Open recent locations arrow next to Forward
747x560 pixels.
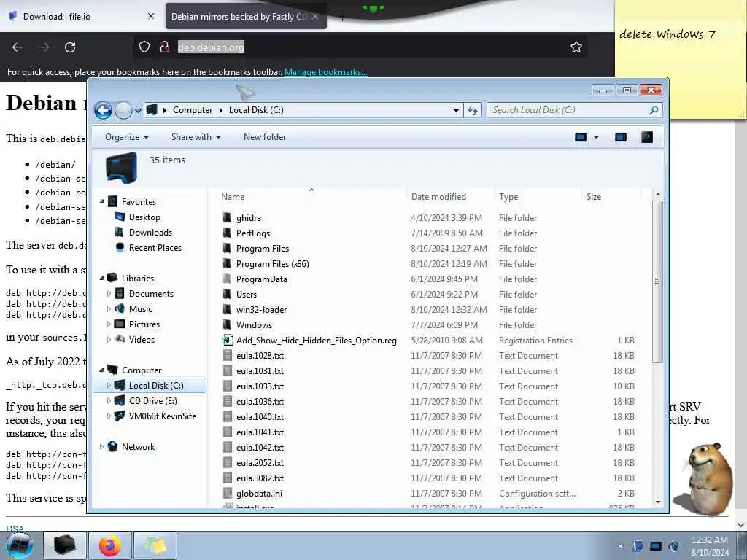coord(138,111)
